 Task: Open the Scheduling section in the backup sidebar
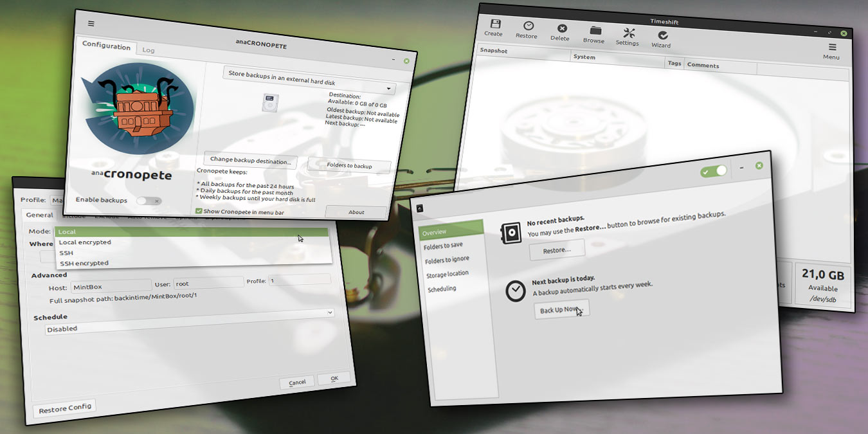(441, 288)
